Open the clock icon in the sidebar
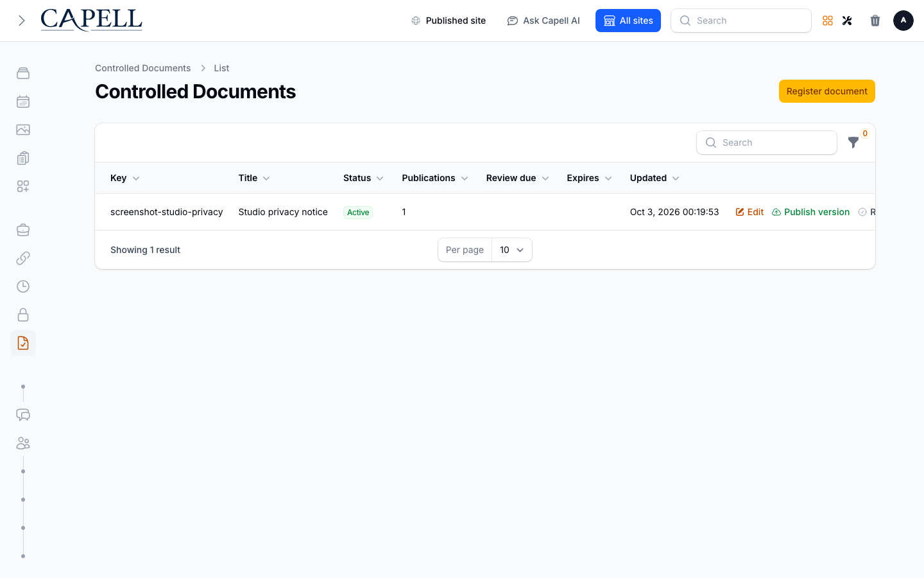 click(x=23, y=286)
